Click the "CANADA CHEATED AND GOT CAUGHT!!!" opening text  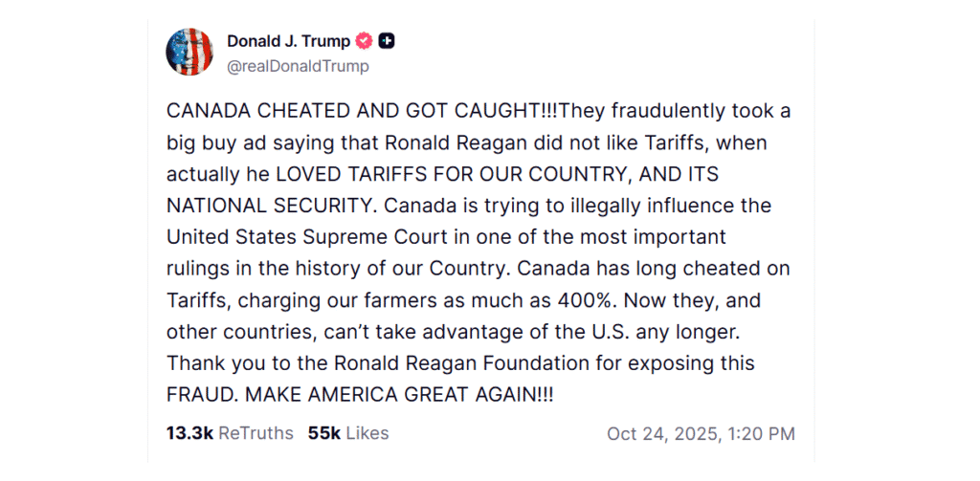[x=362, y=109]
